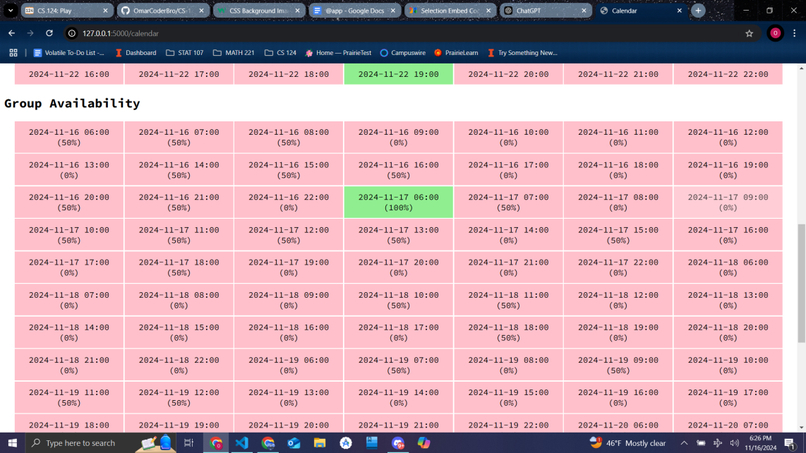Open Visual Studio Code from the taskbar
806x453 pixels.
pyautogui.click(x=242, y=443)
